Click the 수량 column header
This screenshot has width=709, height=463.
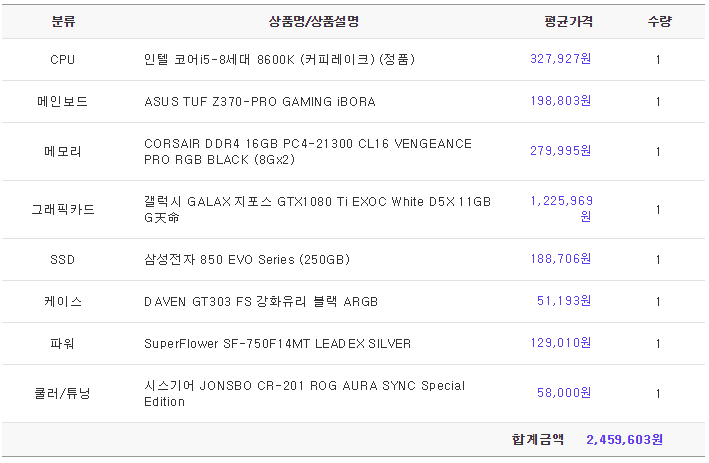coord(660,21)
